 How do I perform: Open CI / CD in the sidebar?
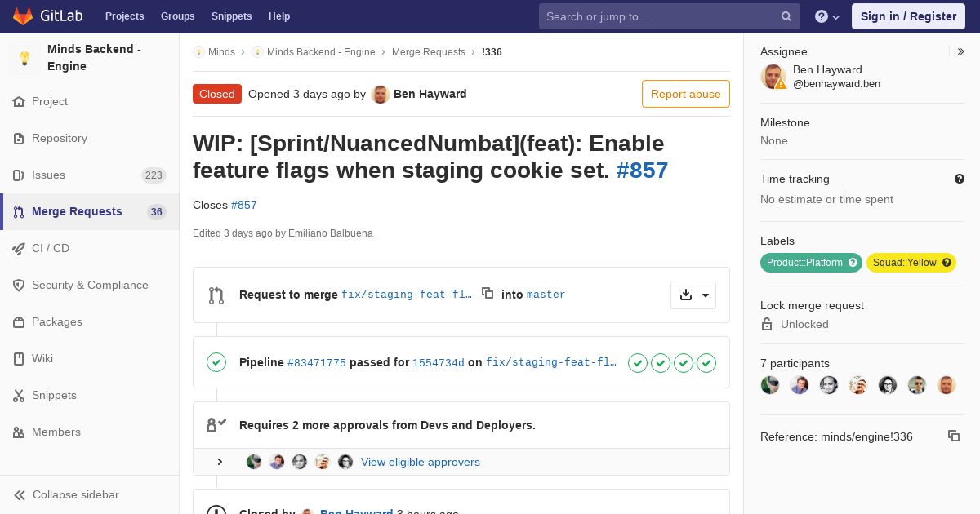click(x=90, y=248)
